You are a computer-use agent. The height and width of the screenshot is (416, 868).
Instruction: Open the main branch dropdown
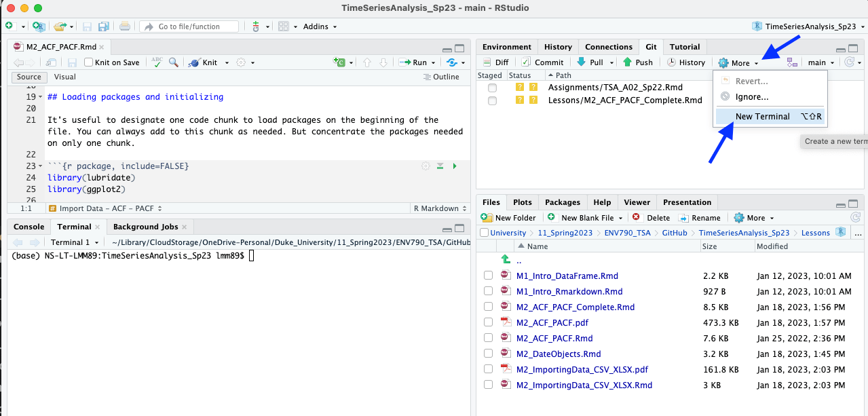[821, 62]
